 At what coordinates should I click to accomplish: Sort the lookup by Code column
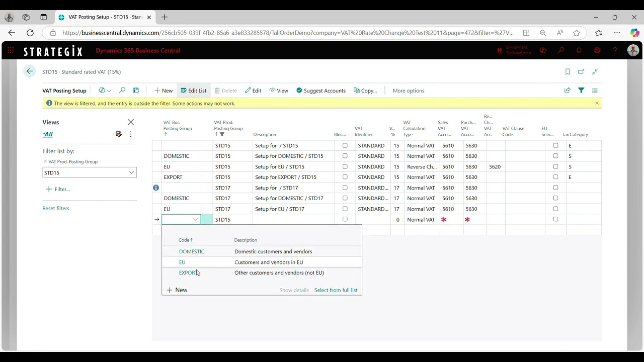(x=185, y=240)
